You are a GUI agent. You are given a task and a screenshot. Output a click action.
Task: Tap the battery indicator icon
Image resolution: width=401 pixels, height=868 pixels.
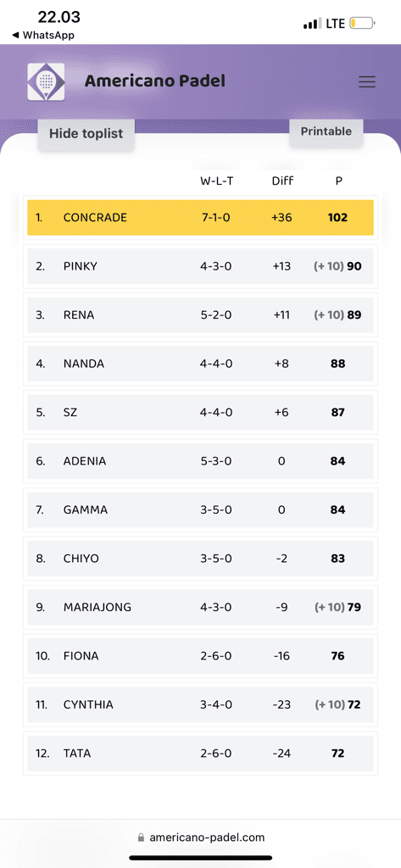coord(363,23)
